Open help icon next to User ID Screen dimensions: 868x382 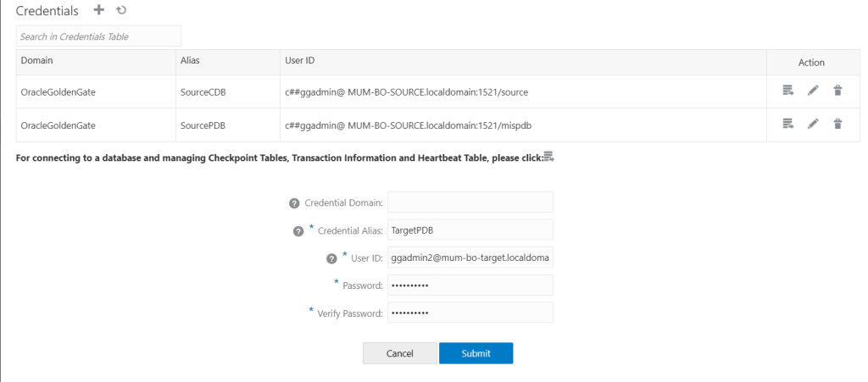pyautogui.click(x=332, y=258)
